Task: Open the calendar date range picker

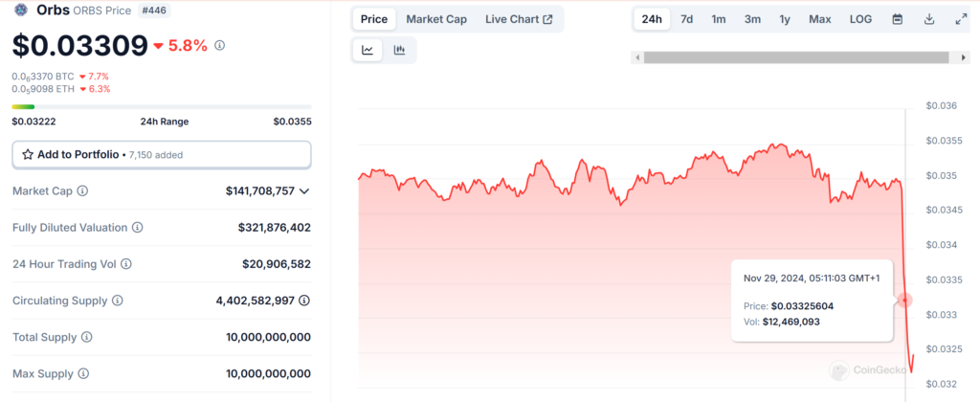Action: pos(897,19)
